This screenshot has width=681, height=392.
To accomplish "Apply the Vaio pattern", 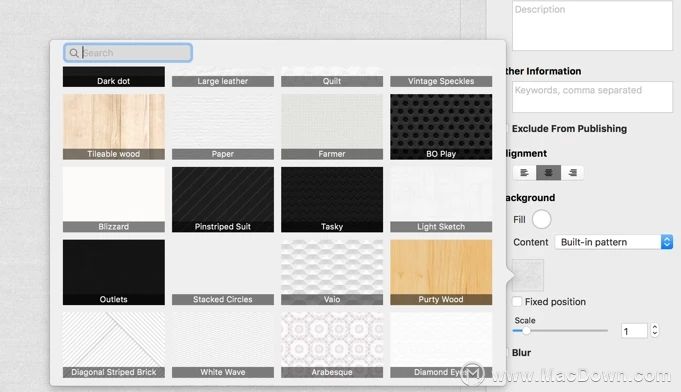I will pos(332,272).
